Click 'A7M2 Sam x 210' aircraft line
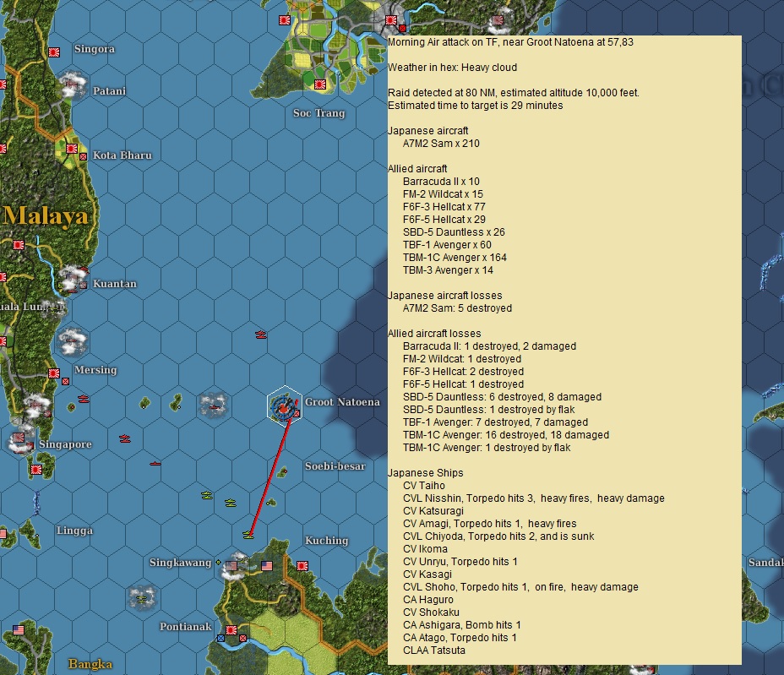 441,144
